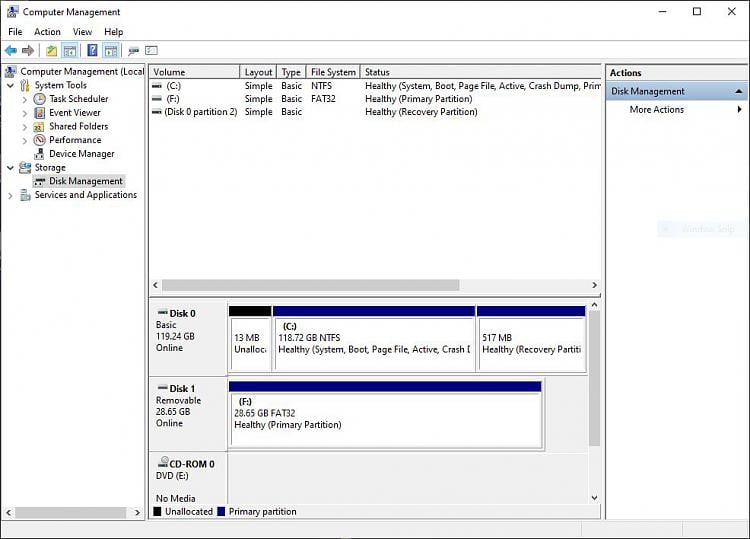This screenshot has width=750, height=539.
Task: Select the 13 MB unallocated partition block
Action: [250, 339]
